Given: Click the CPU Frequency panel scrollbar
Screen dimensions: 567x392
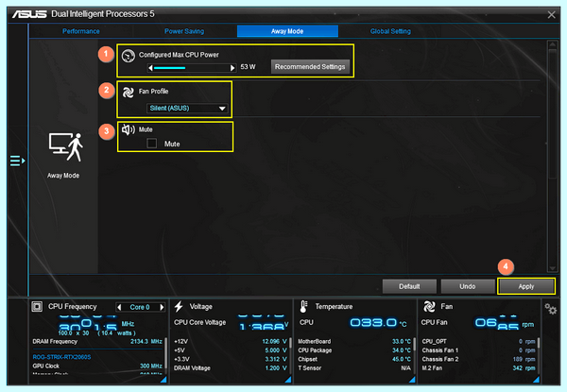Looking at the screenshot, I should (x=166, y=355).
